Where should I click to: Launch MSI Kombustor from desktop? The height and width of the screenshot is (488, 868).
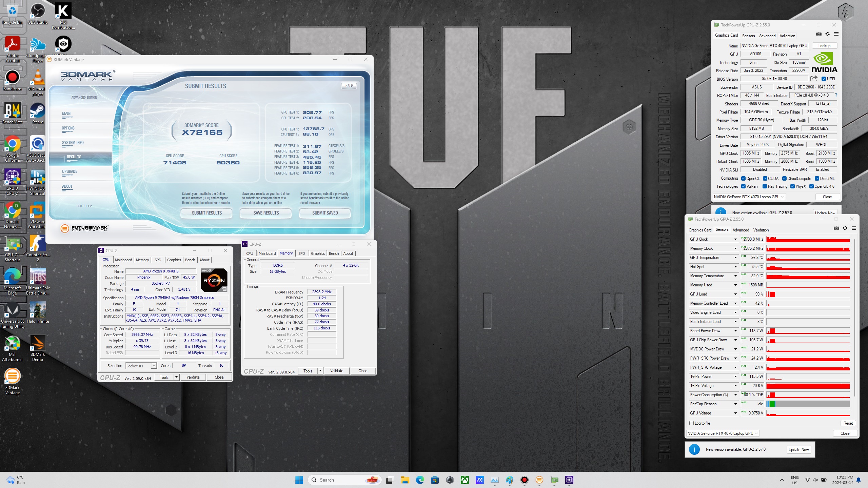coord(63,16)
